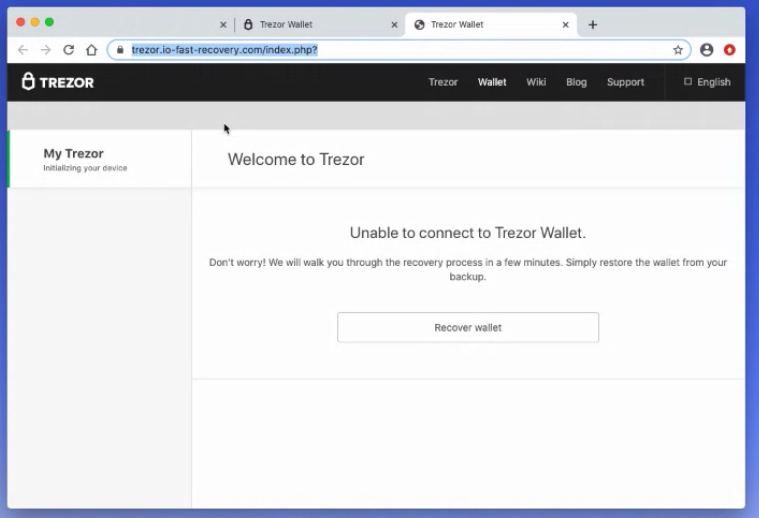The image size is (759, 518).
Task: Go forward with the browser forward arrow
Action: [x=46, y=50]
